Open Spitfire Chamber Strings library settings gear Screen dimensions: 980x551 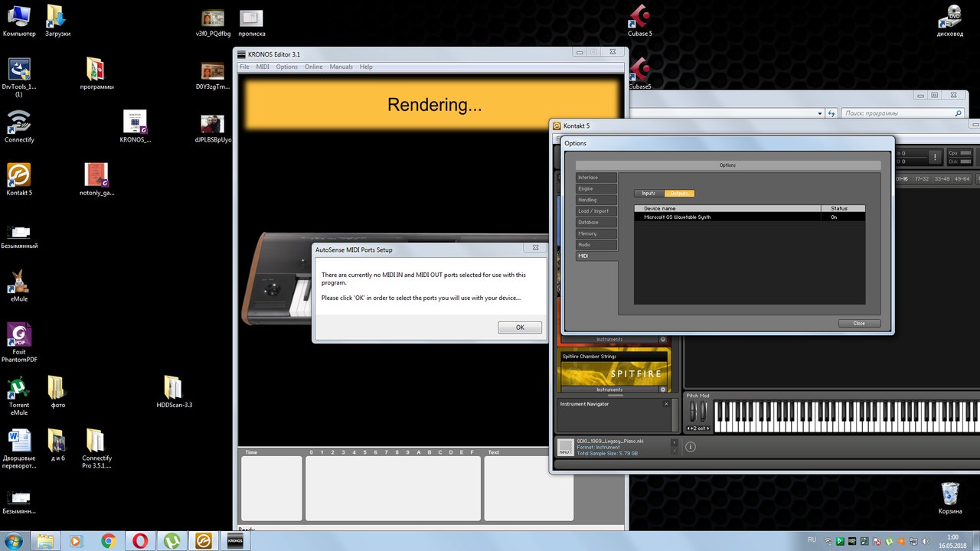coord(663,390)
